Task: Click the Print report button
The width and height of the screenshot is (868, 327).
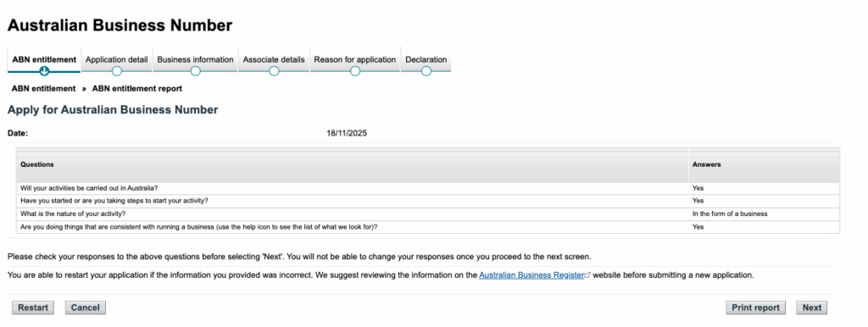Action: (x=755, y=308)
